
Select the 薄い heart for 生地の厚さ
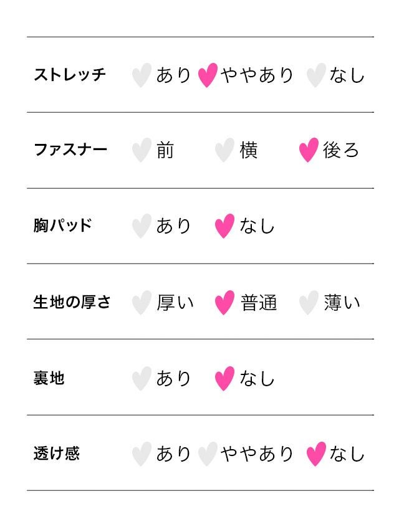[309, 303]
